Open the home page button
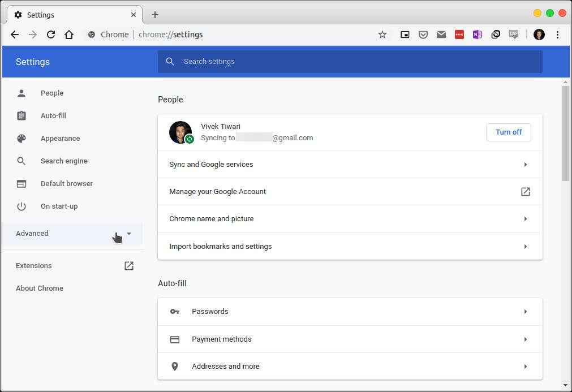This screenshot has height=392, width=572. pyautogui.click(x=69, y=35)
